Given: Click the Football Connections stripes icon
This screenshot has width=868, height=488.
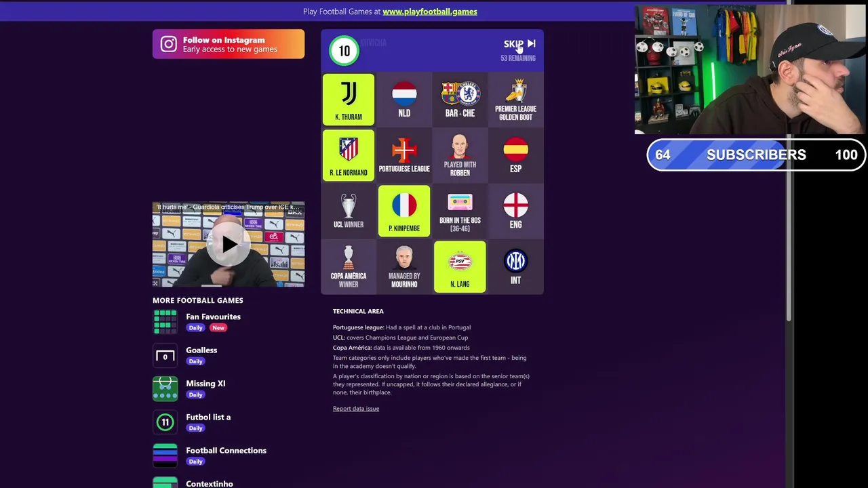Looking at the screenshot, I should pyautogui.click(x=165, y=455).
